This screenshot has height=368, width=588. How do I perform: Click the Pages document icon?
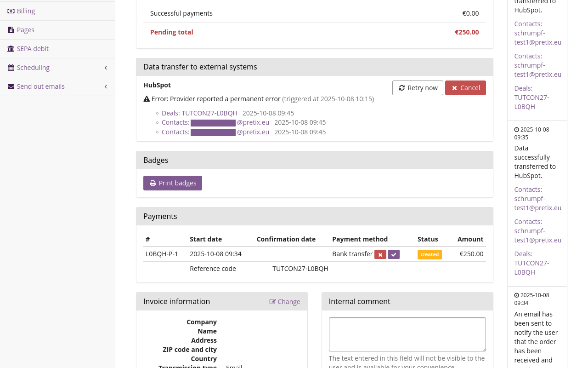(11, 30)
